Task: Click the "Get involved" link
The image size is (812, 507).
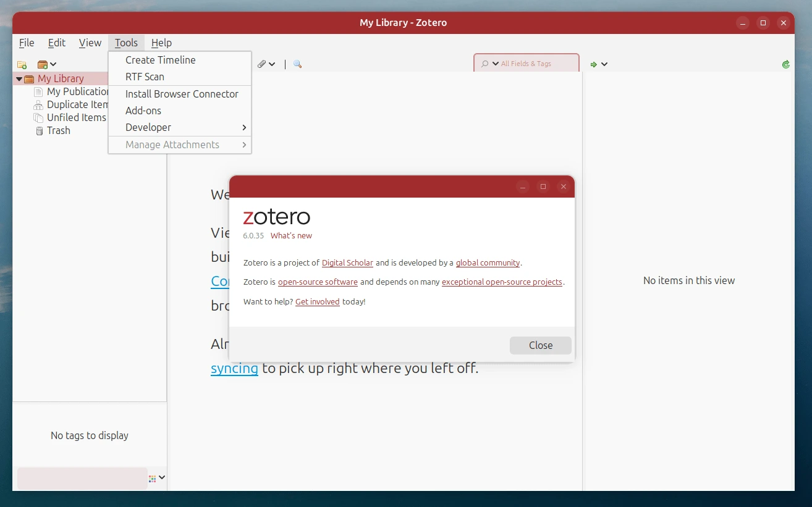Action: tap(317, 301)
